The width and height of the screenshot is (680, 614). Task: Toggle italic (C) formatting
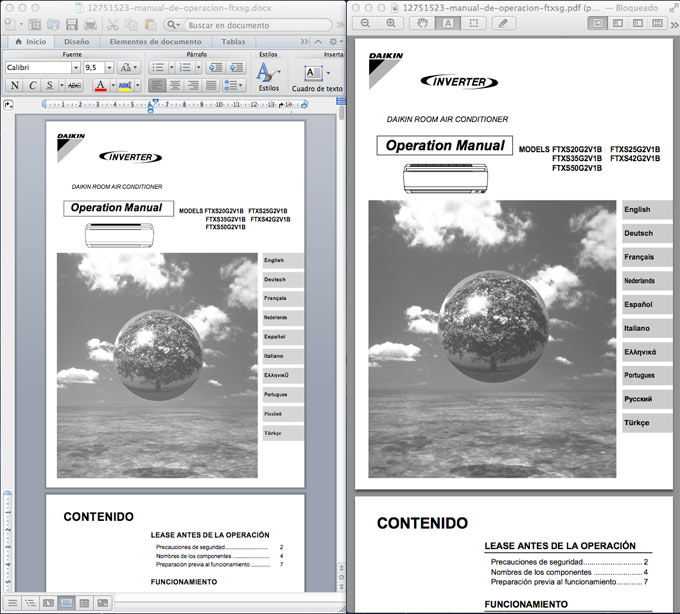[32, 85]
